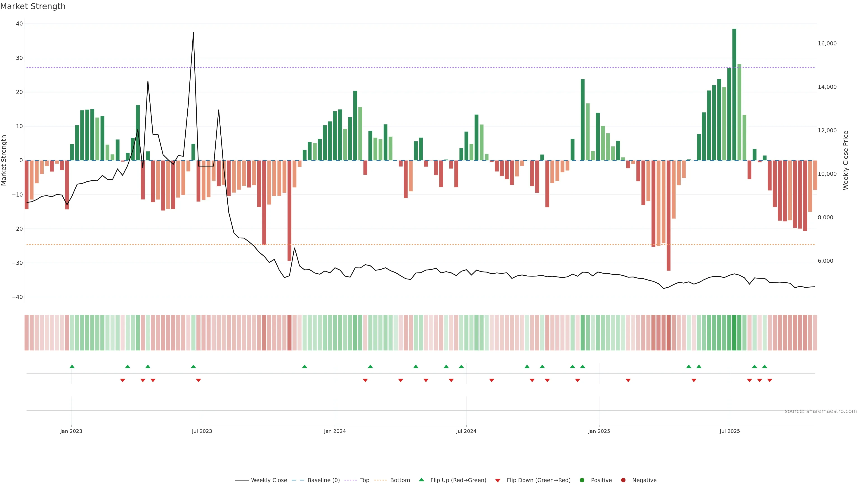Click Flip Up green triangle legend icon
Screen dimensions: 868x488
click(421, 480)
